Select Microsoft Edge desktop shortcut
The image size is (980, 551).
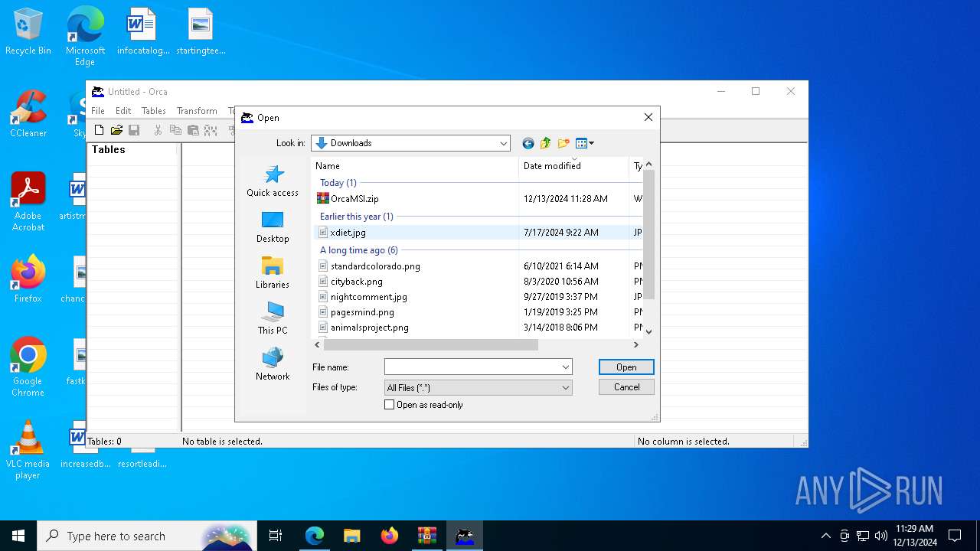(x=85, y=36)
